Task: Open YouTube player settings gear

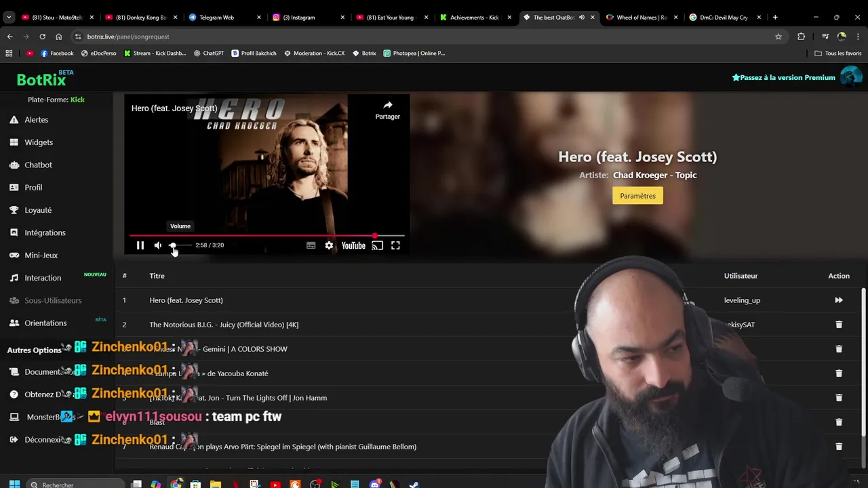Action: 329,245
